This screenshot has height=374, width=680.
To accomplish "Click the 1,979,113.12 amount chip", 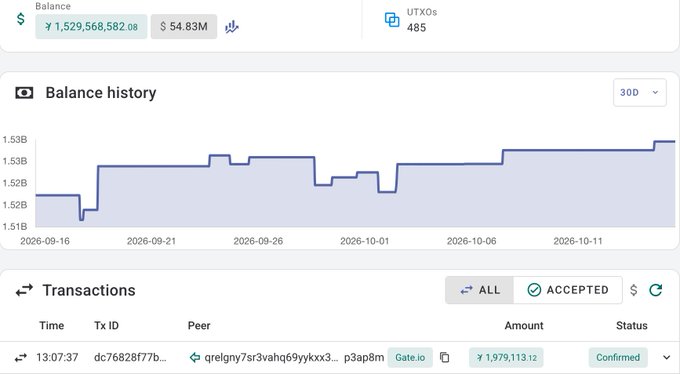I will (x=506, y=358).
